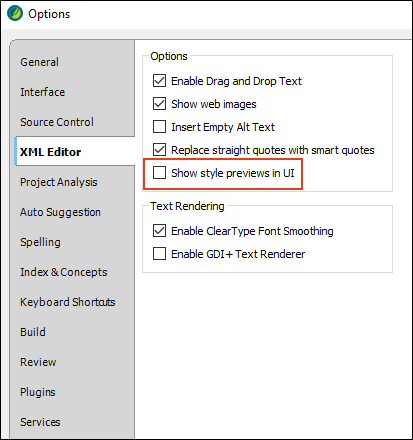Uncheck Show web images option
Viewport: 413px width, 440px height.
[x=159, y=104]
